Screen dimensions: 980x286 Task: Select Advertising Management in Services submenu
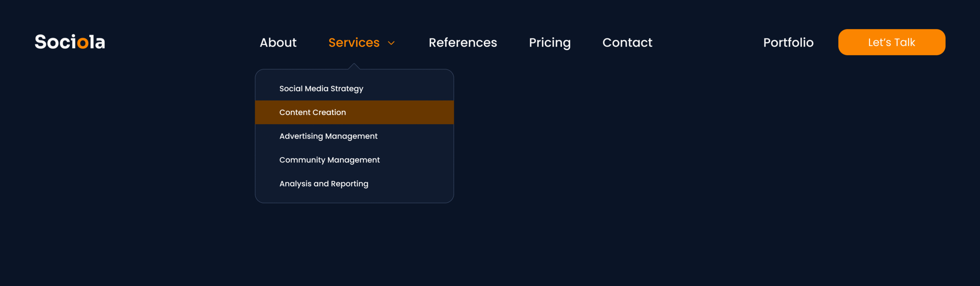pos(328,136)
